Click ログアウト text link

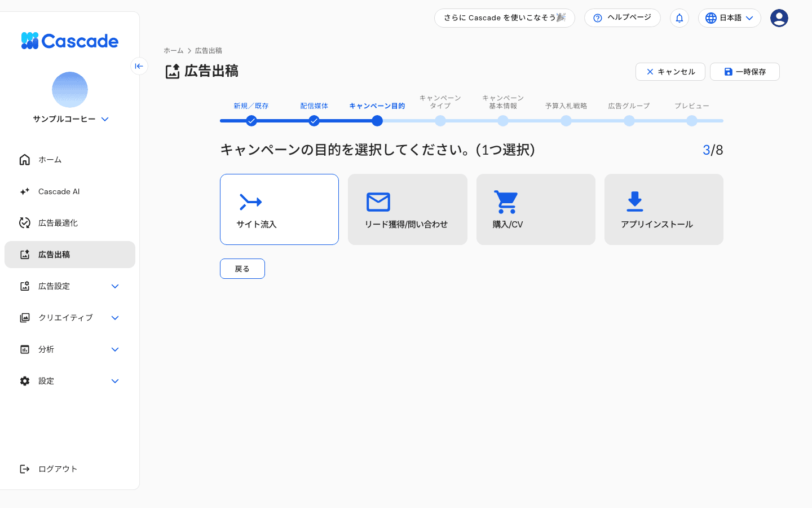pyautogui.click(x=58, y=469)
